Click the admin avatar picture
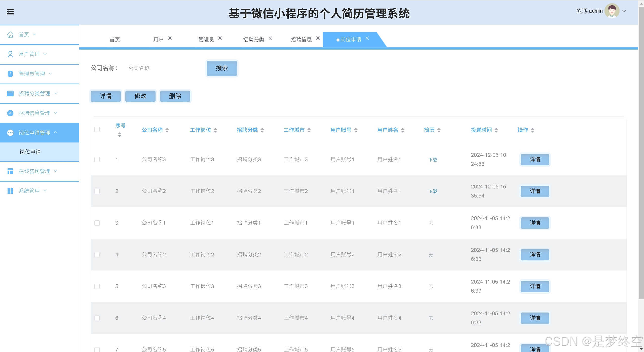 (612, 11)
